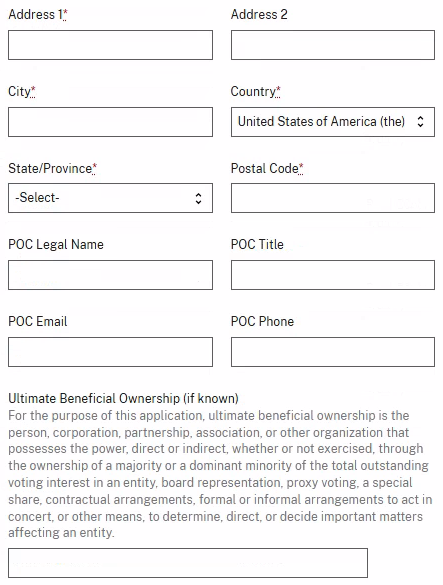Select the Postal Code input box
Screen dimensions: 443x585
(333, 198)
